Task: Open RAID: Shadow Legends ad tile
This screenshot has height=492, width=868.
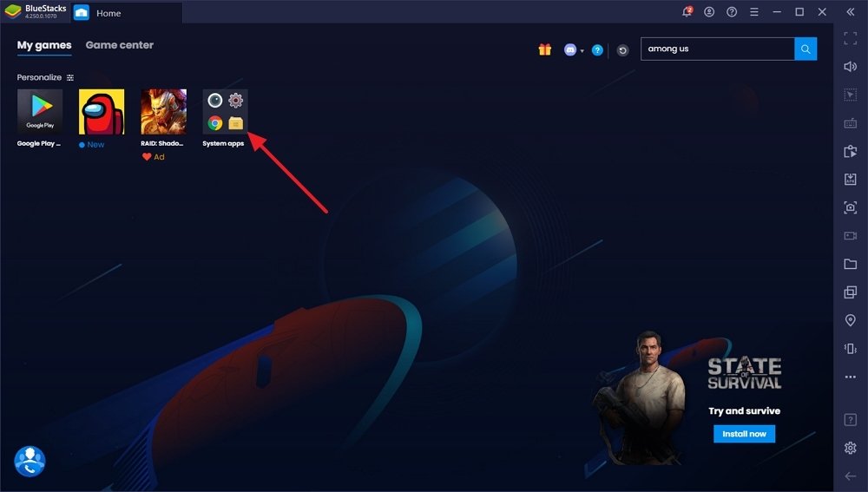Action: coord(163,112)
